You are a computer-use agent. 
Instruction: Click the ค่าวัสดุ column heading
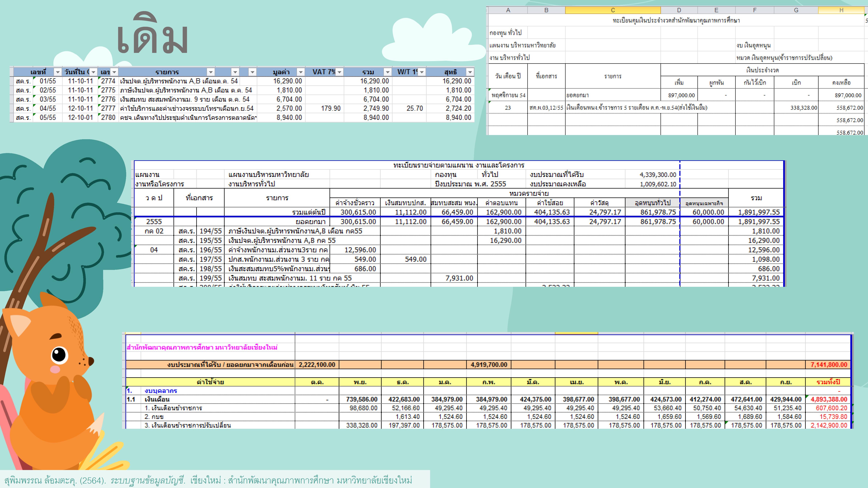599,203
